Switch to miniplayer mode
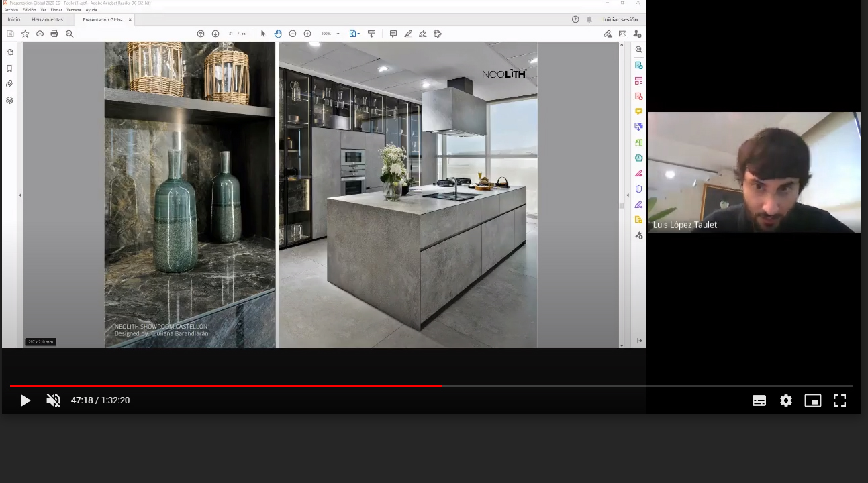The height and width of the screenshot is (483, 868). (813, 400)
